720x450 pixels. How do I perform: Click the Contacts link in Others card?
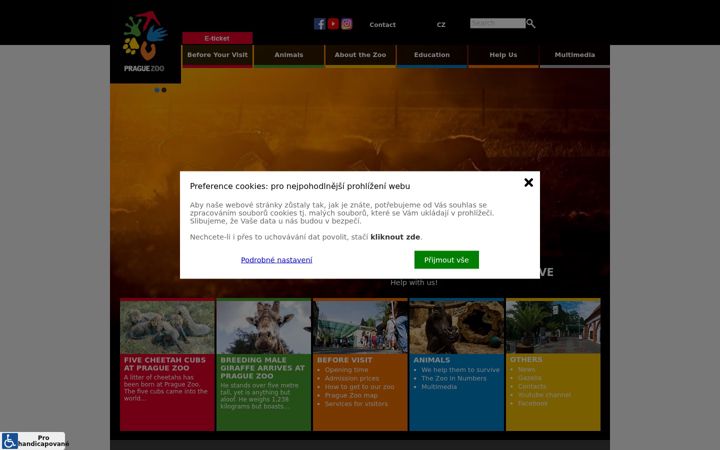tap(532, 387)
